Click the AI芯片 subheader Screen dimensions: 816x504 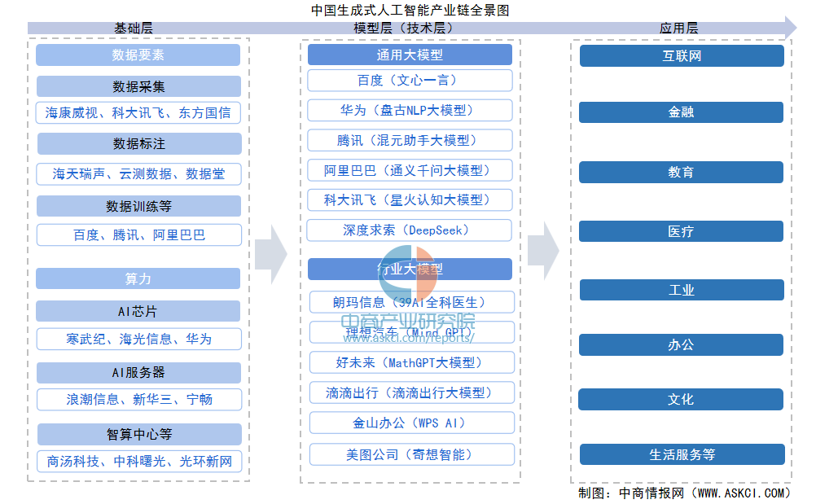[x=138, y=312]
